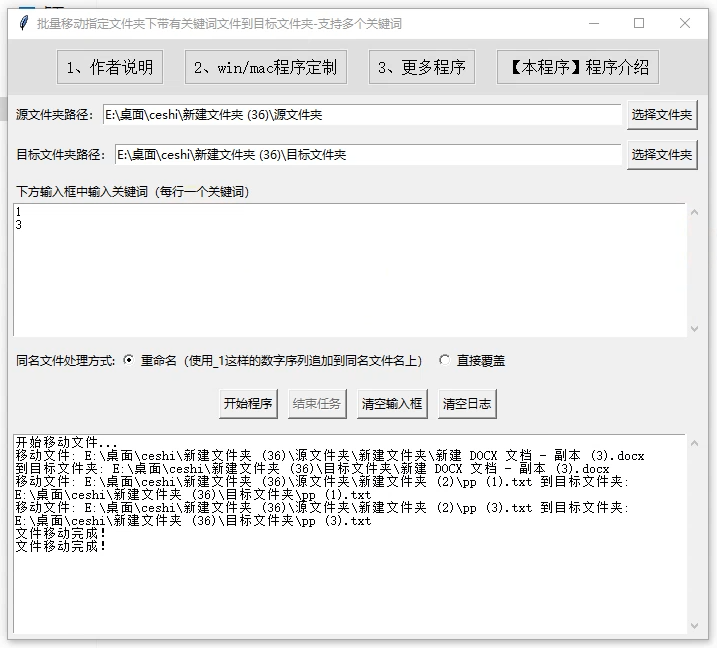Click the 源文件夹路径 input field

[x=362, y=115]
